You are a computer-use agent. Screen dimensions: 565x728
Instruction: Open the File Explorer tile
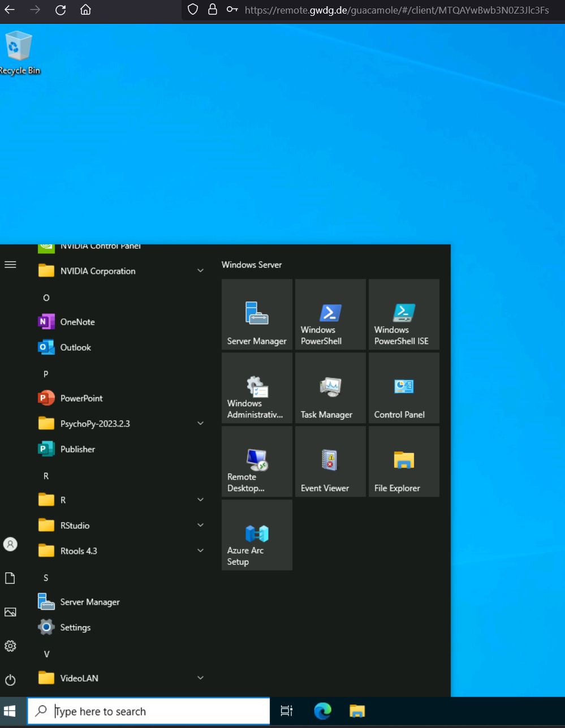(404, 462)
